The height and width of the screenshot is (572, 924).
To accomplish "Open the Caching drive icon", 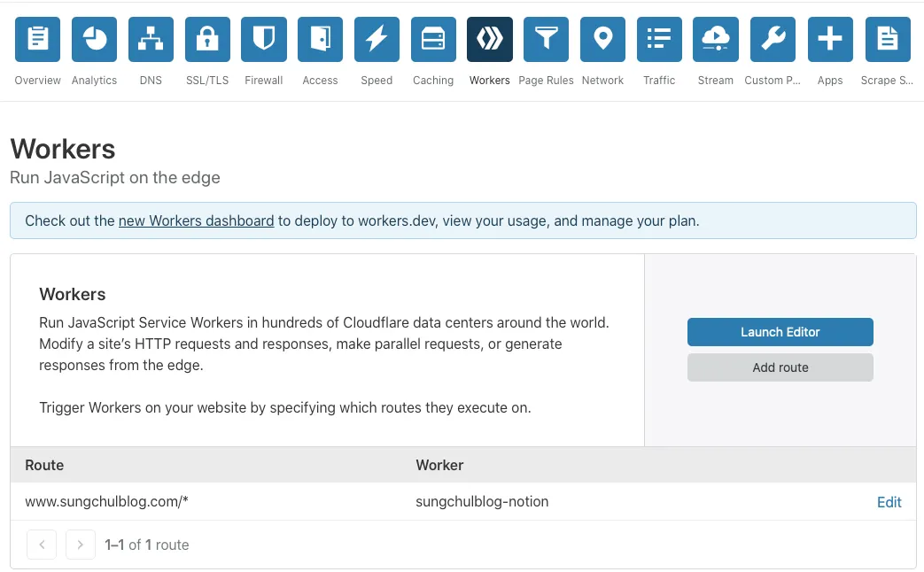I will pyautogui.click(x=433, y=40).
